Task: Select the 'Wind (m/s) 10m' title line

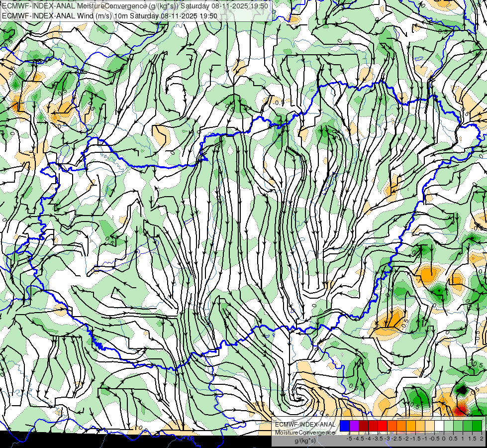Action: (x=109, y=16)
